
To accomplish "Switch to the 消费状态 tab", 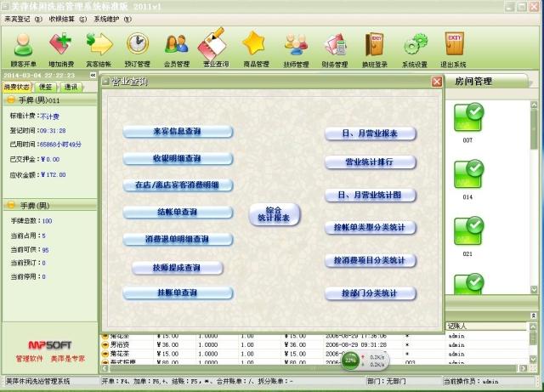I will [x=17, y=87].
